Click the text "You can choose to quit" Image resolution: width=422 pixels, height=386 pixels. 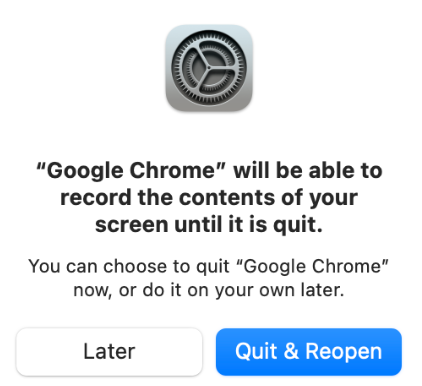[129, 267]
